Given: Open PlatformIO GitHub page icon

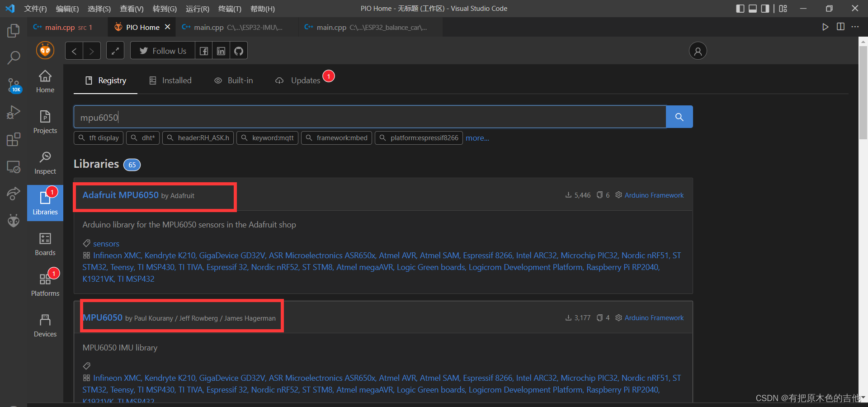Looking at the screenshot, I should (239, 51).
